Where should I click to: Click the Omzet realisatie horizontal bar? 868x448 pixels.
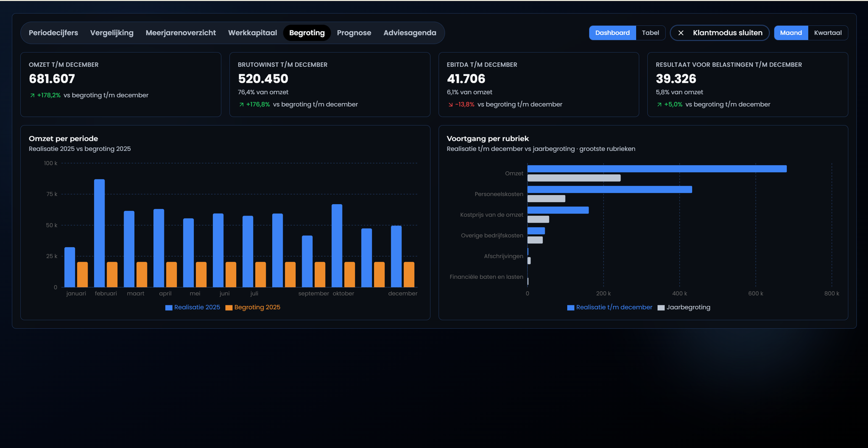coord(657,169)
